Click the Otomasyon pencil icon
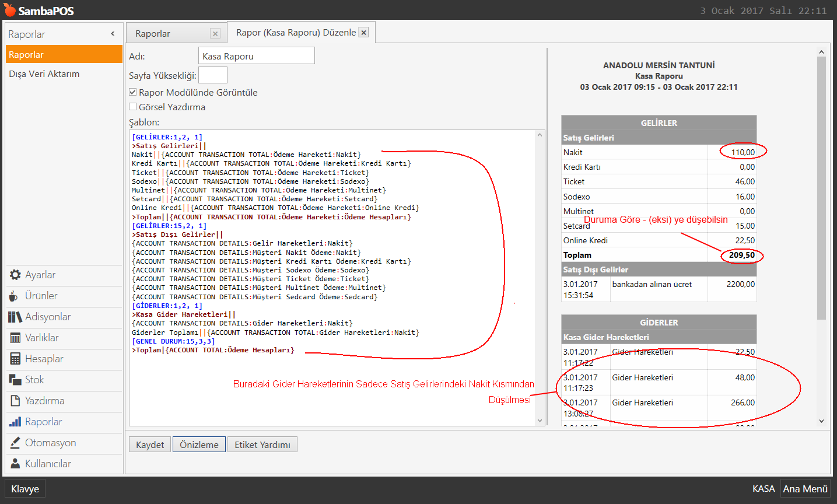837x504 pixels. point(15,443)
